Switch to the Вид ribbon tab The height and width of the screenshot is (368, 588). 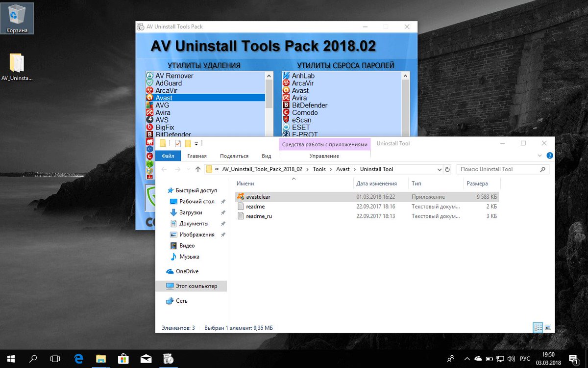coord(266,156)
